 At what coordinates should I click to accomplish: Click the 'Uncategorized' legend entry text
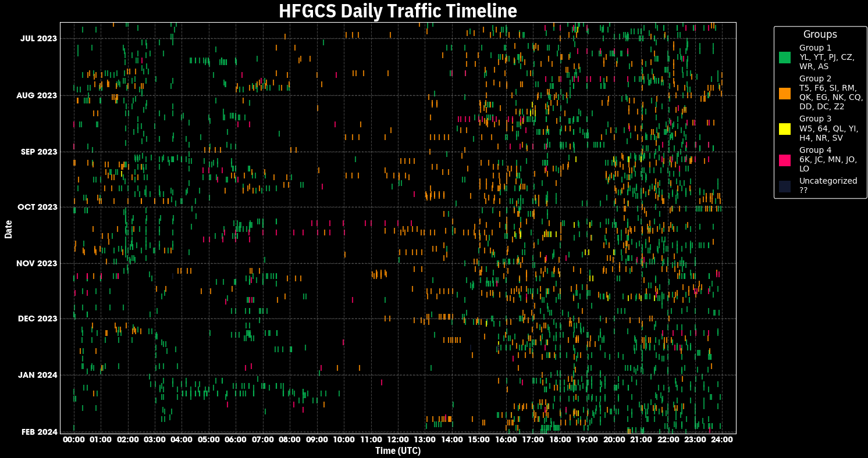coord(828,181)
